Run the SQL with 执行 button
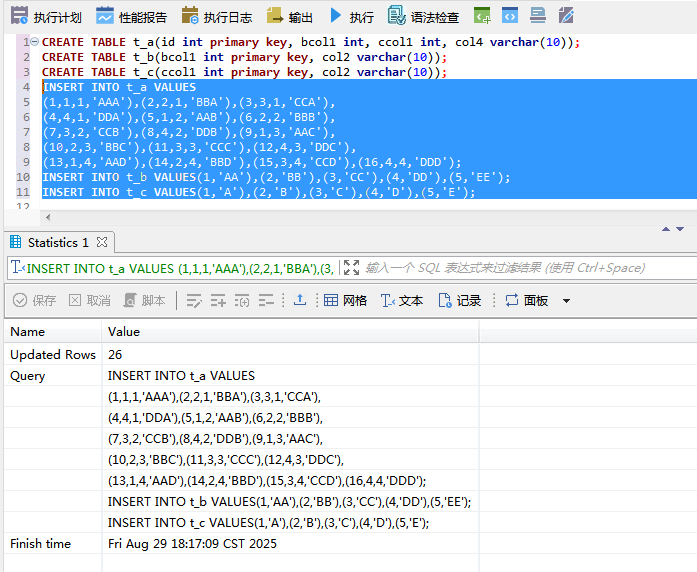Viewport: 697px width, 572px height. tap(351, 17)
